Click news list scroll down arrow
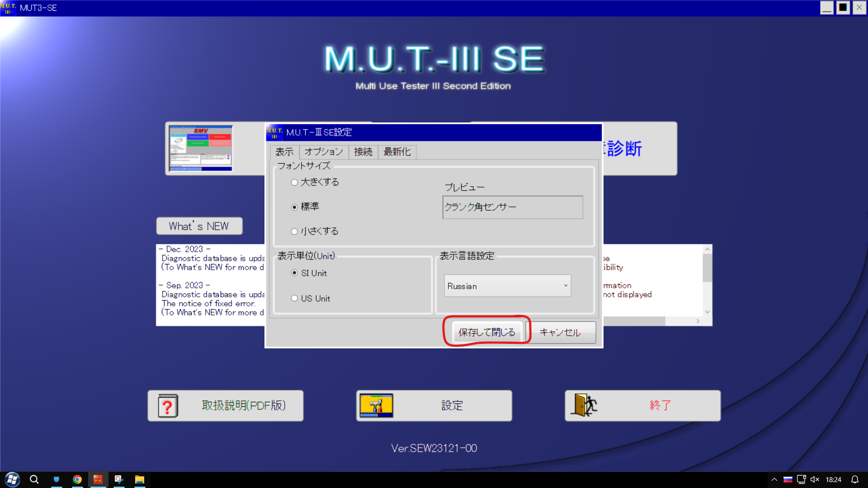The image size is (868, 488). tap(708, 312)
